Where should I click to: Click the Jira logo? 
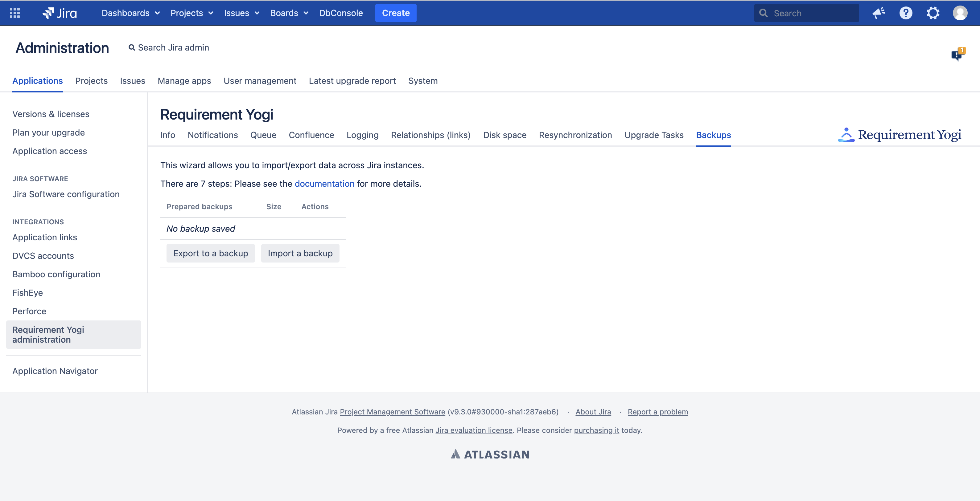click(x=60, y=13)
